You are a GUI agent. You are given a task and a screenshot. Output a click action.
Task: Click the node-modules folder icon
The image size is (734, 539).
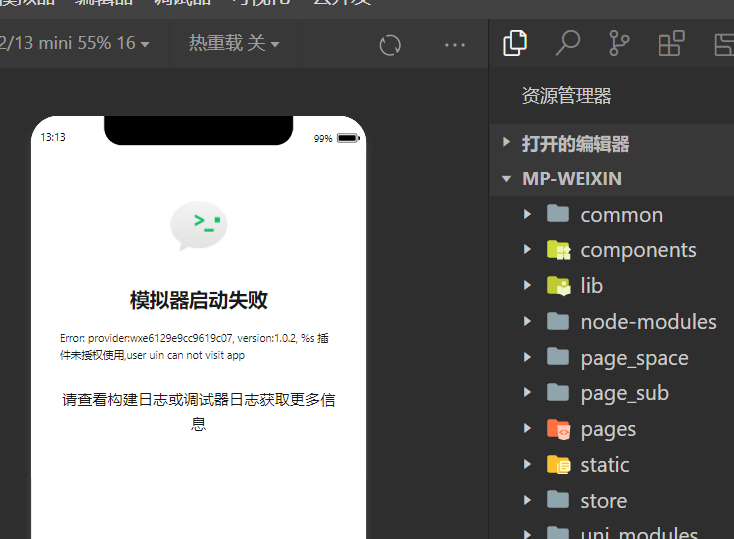558,321
